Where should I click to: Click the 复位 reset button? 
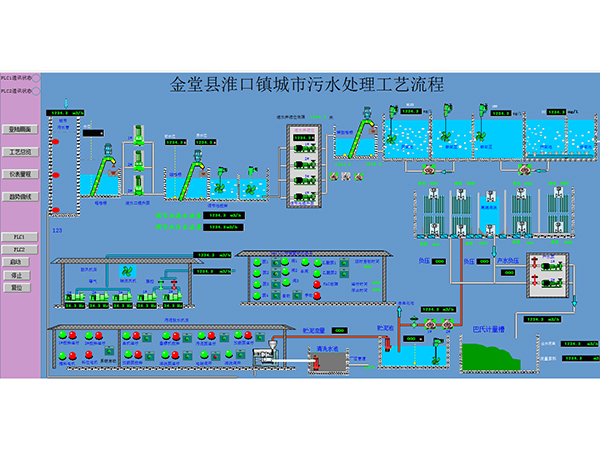click(x=17, y=287)
